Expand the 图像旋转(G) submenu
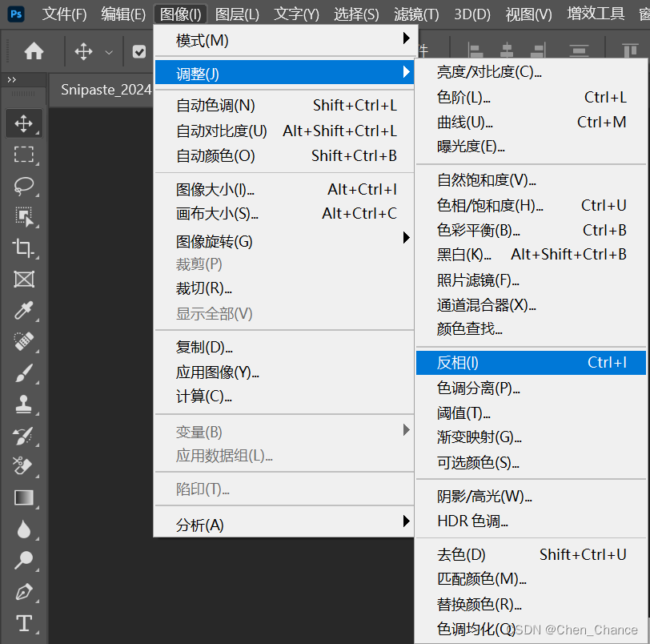Image resolution: width=650 pixels, height=644 pixels. (x=284, y=241)
